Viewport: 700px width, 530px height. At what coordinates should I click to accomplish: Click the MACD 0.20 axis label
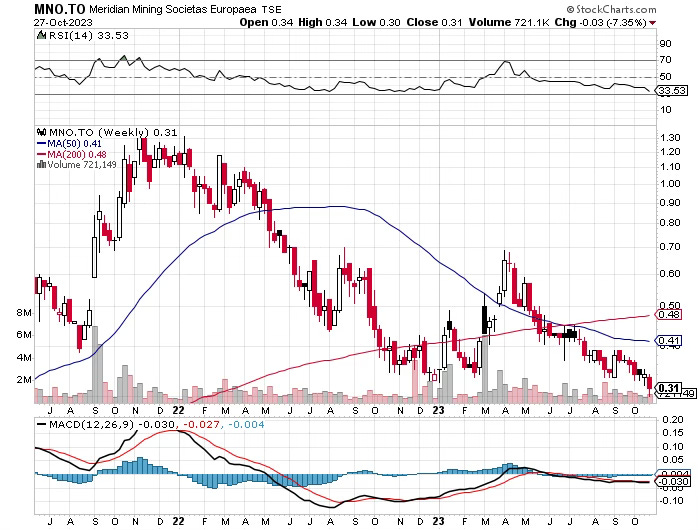tap(673, 419)
